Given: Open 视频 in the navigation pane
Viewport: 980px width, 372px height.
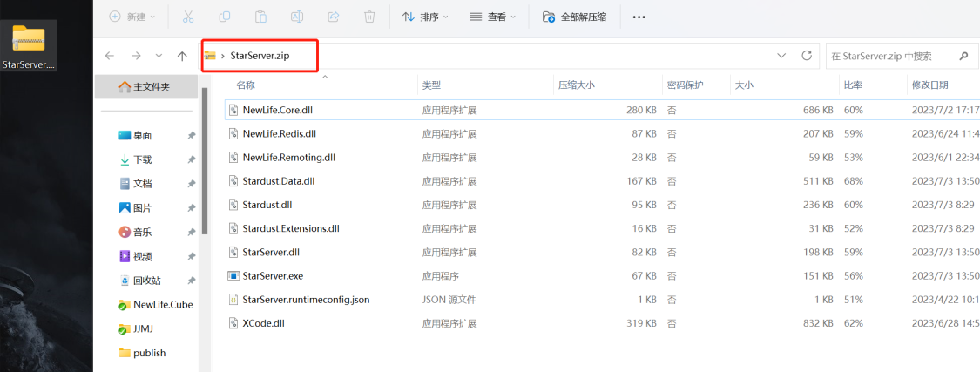Looking at the screenshot, I should coord(143,256).
